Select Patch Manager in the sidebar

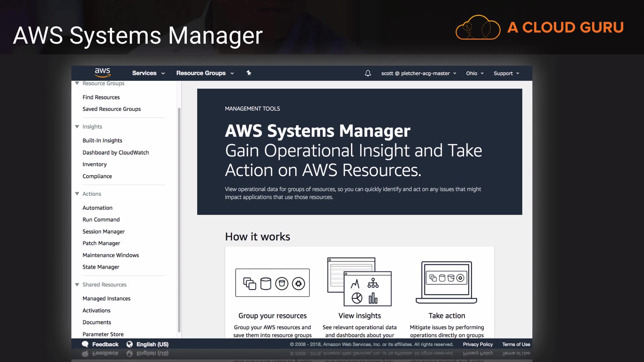(x=101, y=243)
